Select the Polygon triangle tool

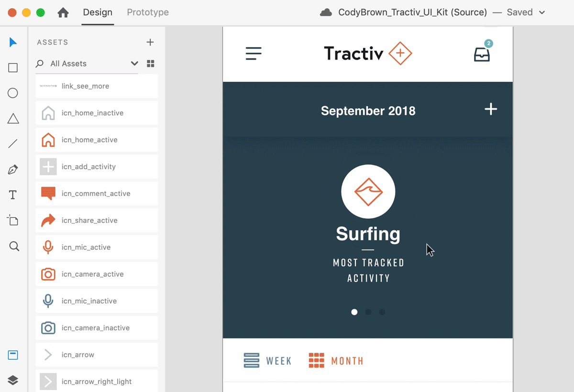point(13,119)
